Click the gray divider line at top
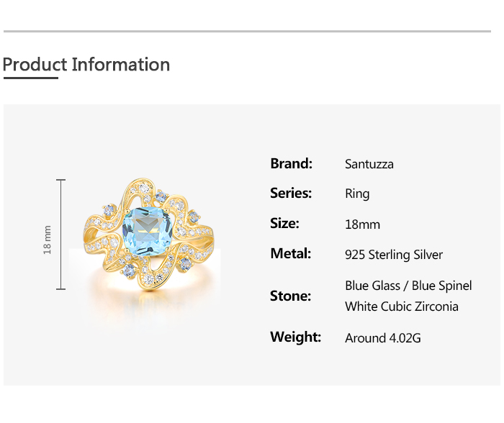The height and width of the screenshot is (423, 504). pyautogui.click(x=247, y=32)
